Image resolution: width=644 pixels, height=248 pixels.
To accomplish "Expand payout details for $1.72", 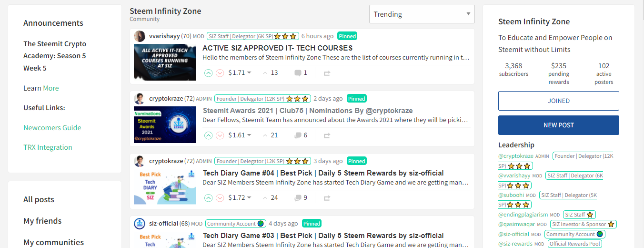I will pos(240,198).
